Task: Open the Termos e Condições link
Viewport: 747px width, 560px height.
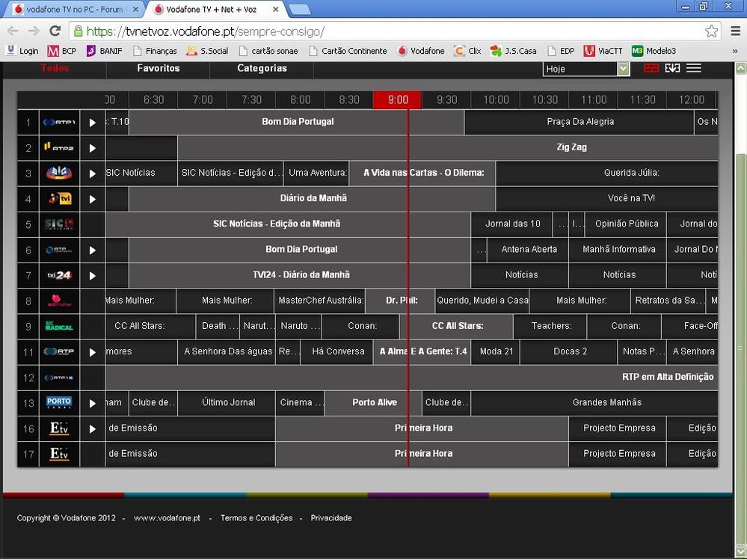Action: [256, 518]
